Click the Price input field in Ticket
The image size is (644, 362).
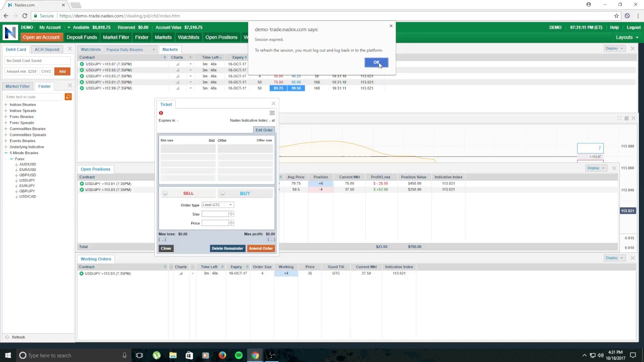click(x=215, y=223)
